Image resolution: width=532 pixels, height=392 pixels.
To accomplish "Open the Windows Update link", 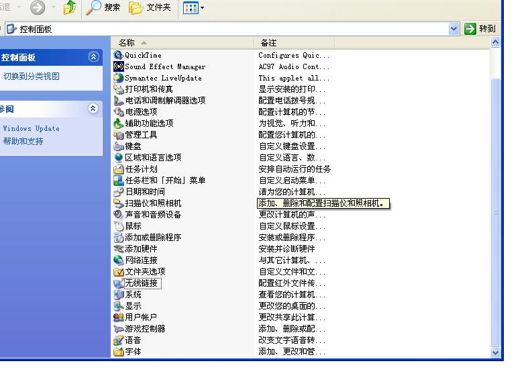I will tap(32, 128).
